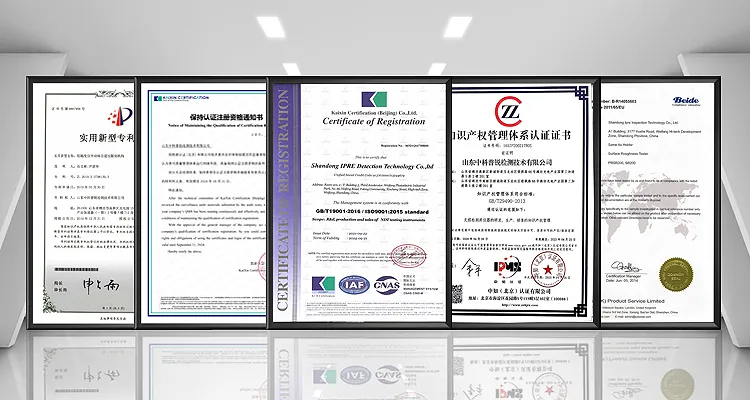Open the utility model patent certificate thumbnail
The height and width of the screenshot is (400, 750).
pos(83,203)
